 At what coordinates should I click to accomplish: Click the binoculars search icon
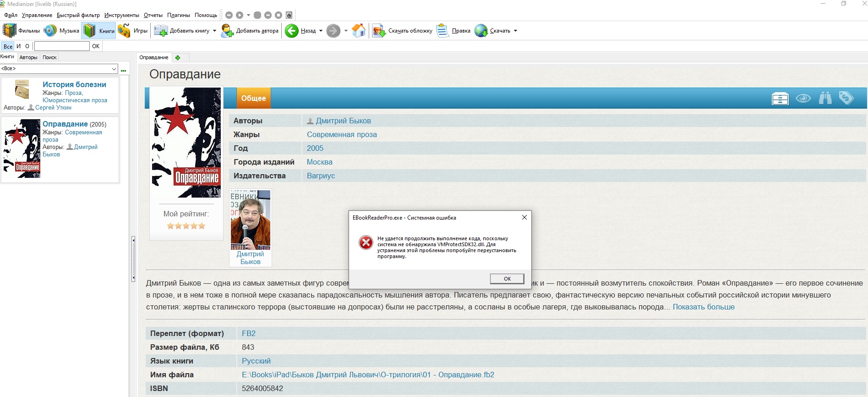pyautogui.click(x=825, y=98)
